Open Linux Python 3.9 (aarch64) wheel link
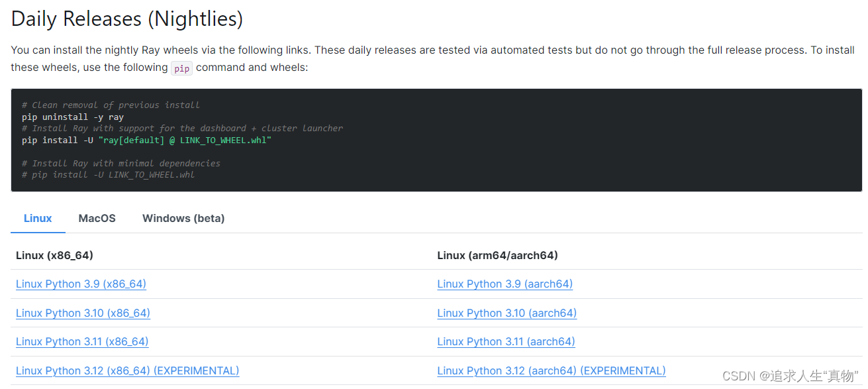The height and width of the screenshot is (389, 868). coord(505,284)
